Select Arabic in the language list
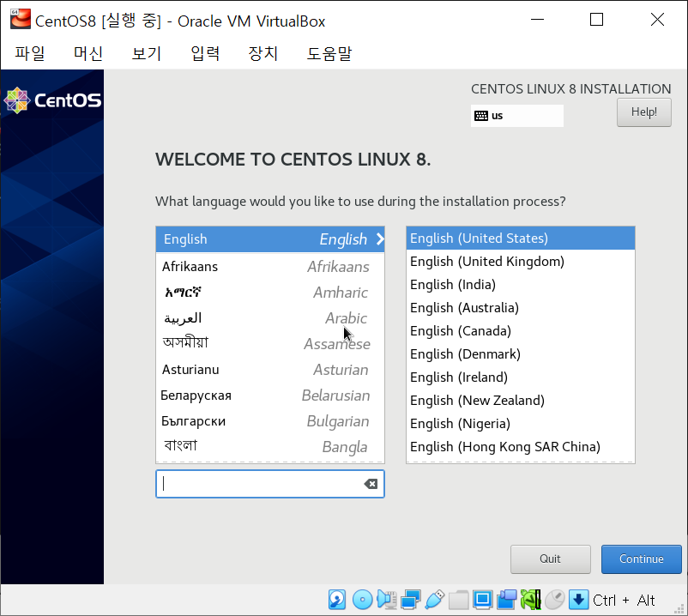688x616 pixels. tap(270, 318)
